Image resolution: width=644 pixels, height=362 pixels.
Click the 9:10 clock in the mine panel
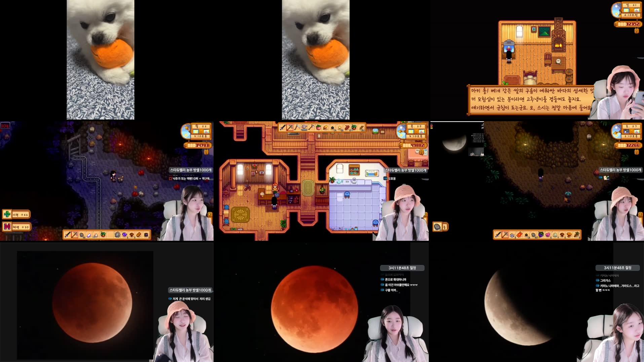point(201,136)
